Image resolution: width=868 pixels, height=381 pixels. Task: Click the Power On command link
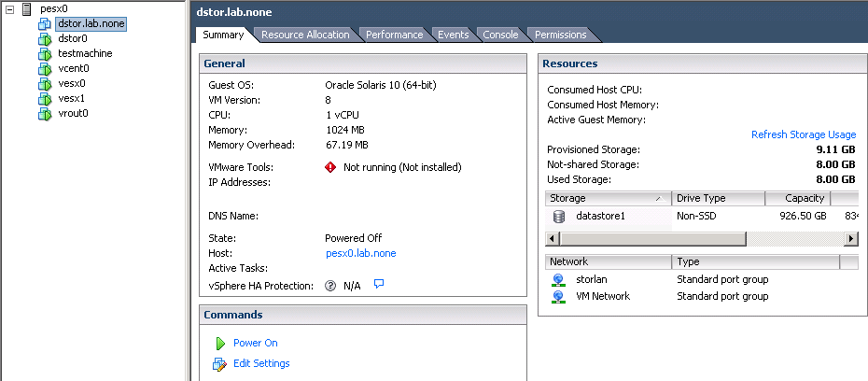(255, 343)
